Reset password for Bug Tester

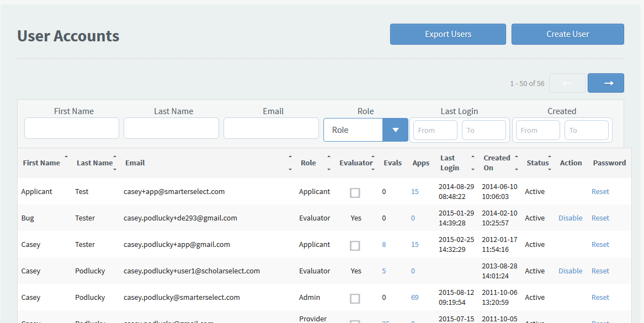(x=600, y=218)
